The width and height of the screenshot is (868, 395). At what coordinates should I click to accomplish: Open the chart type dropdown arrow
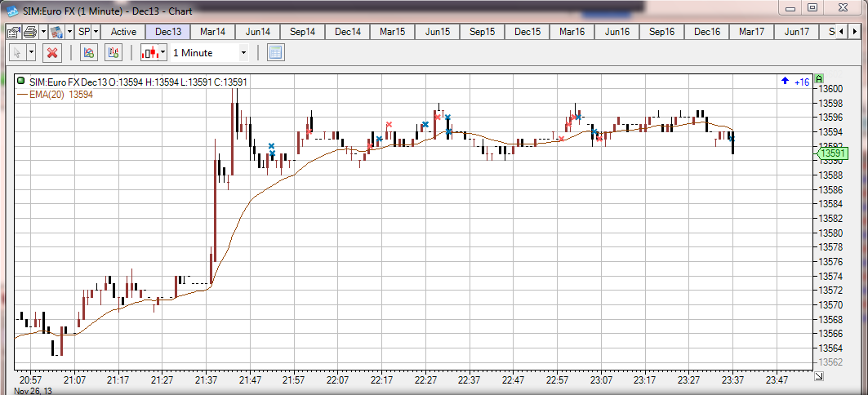click(x=162, y=53)
